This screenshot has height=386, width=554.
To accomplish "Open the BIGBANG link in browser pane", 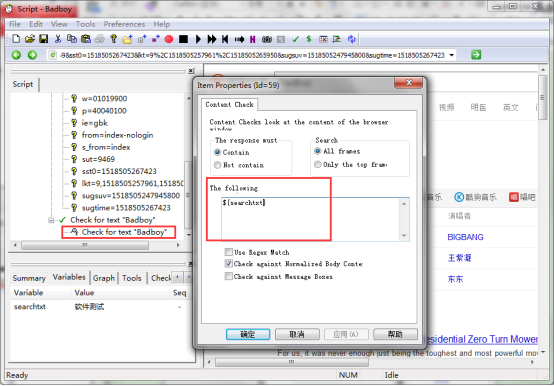I will pos(465,237).
